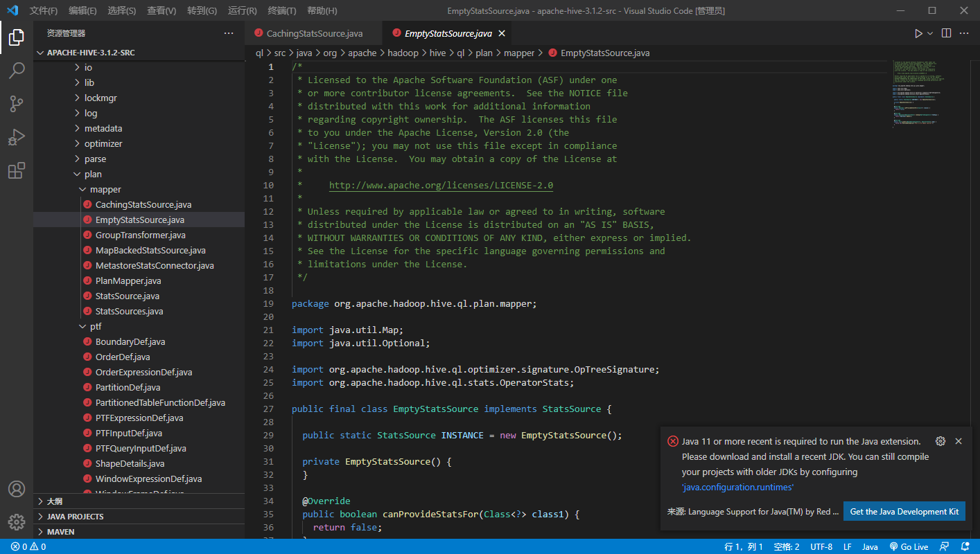The image size is (980, 554).
Task: Open Extensions view icon
Action: point(17,170)
